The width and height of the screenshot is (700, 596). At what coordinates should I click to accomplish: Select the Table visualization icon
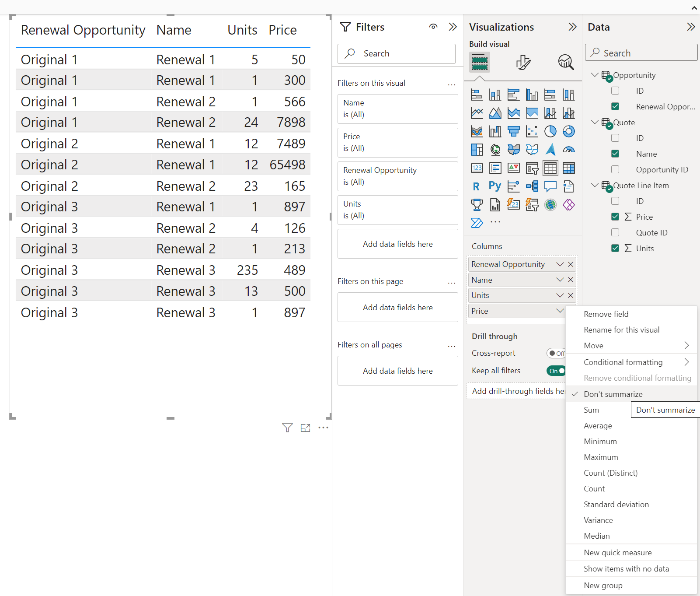pyautogui.click(x=550, y=168)
